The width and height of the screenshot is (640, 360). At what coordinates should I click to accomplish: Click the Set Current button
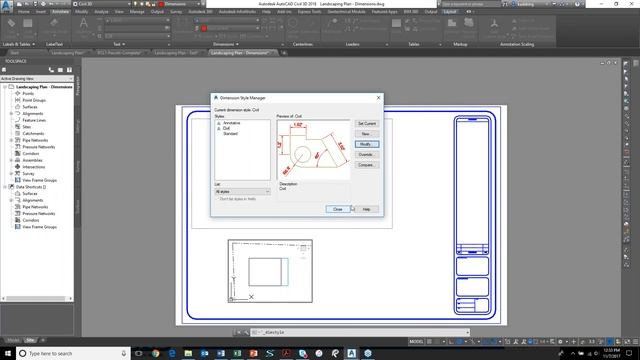click(367, 124)
